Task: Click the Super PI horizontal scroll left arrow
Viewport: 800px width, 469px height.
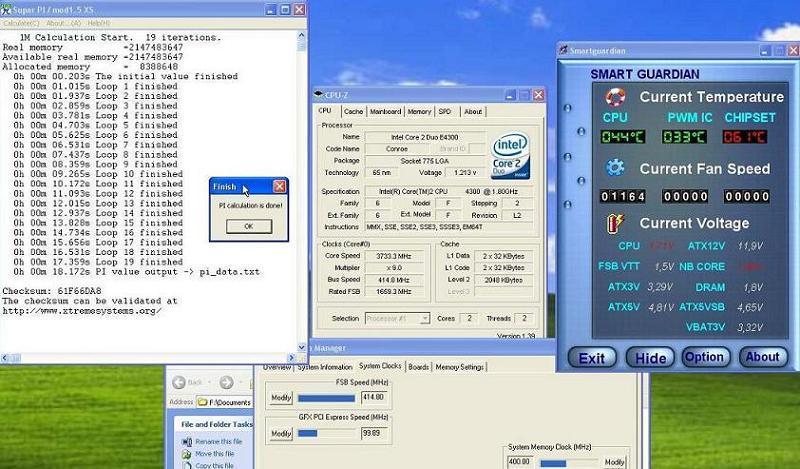Action: (5, 358)
